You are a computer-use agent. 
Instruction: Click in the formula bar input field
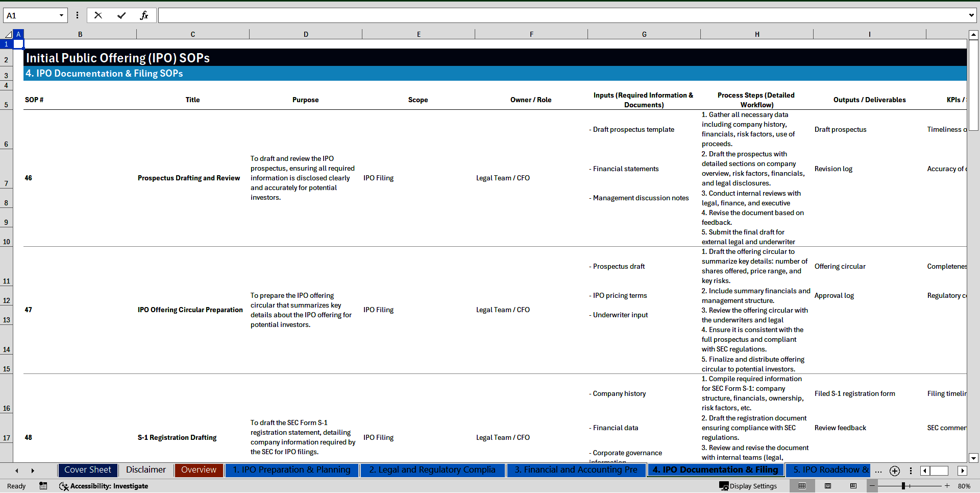[x=561, y=15]
